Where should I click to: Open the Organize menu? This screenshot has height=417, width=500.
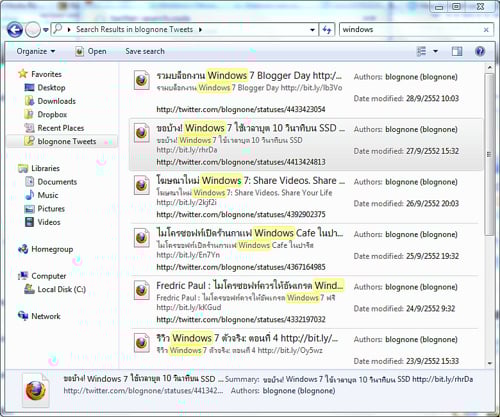pos(36,51)
